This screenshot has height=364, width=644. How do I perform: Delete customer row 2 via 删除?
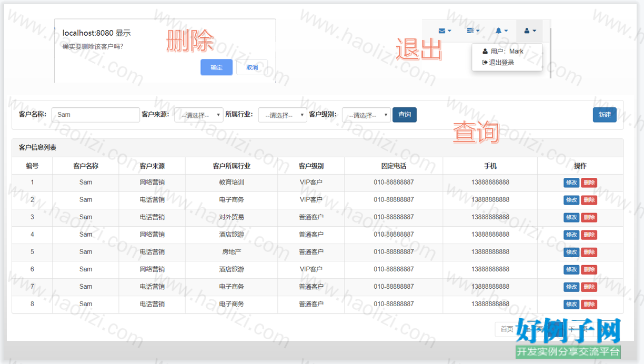click(x=589, y=200)
